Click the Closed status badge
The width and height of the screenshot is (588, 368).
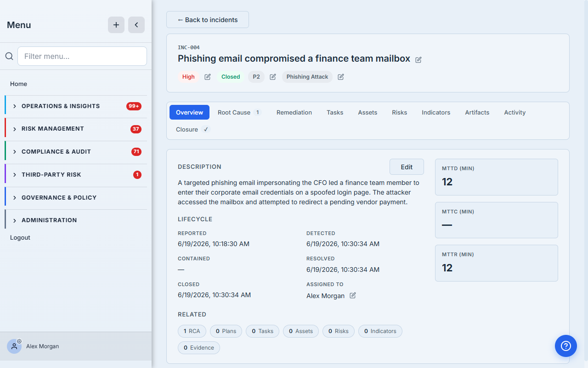tap(231, 77)
